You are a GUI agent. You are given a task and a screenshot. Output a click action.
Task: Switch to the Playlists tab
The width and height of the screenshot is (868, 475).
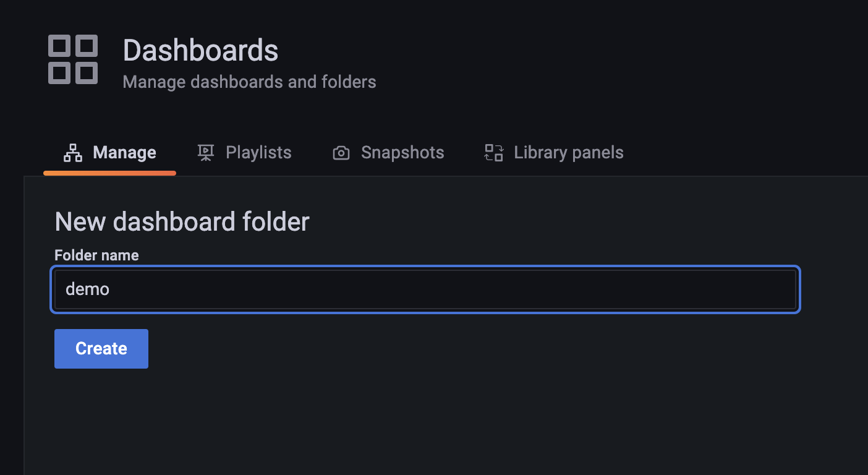click(258, 152)
